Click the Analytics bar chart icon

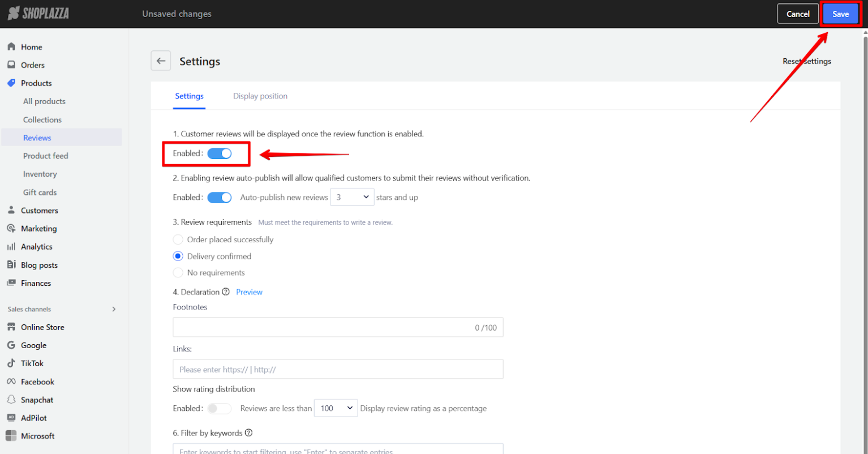pyautogui.click(x=11, y=247)
